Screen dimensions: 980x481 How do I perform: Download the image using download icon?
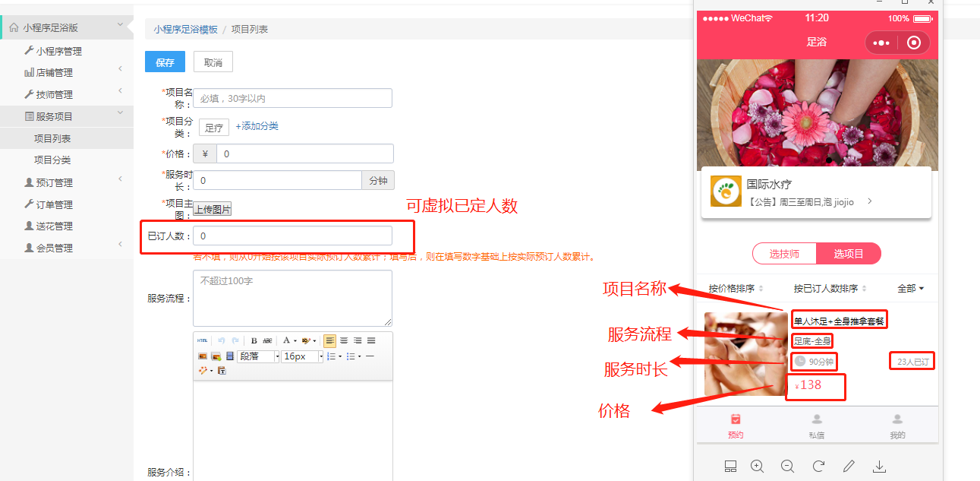coord(879,466)
